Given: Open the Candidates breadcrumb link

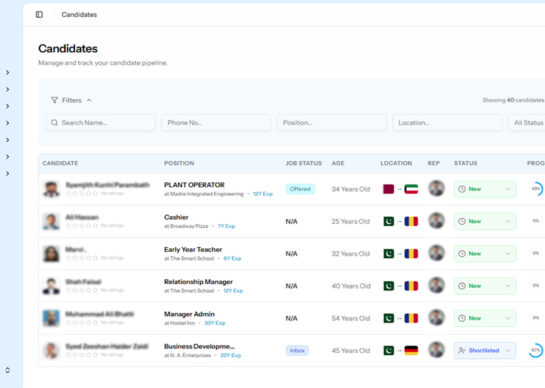Looking at the screenshot, I should pyautogui.click(x=79, y=15).
